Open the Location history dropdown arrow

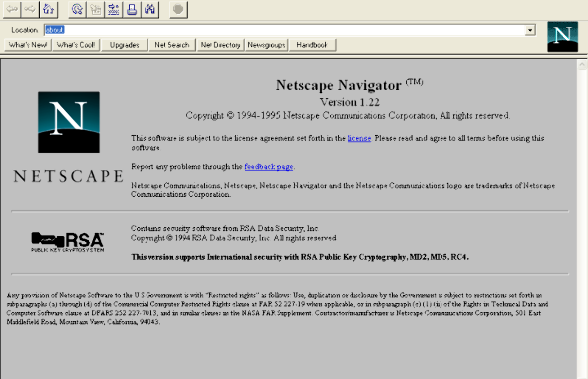(x=530, y=30)
